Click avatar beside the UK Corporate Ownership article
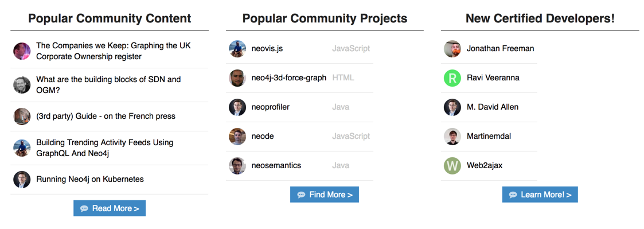The width and height of the screenshot is (644, 229). pyautogui.click(x=22, y=51)
